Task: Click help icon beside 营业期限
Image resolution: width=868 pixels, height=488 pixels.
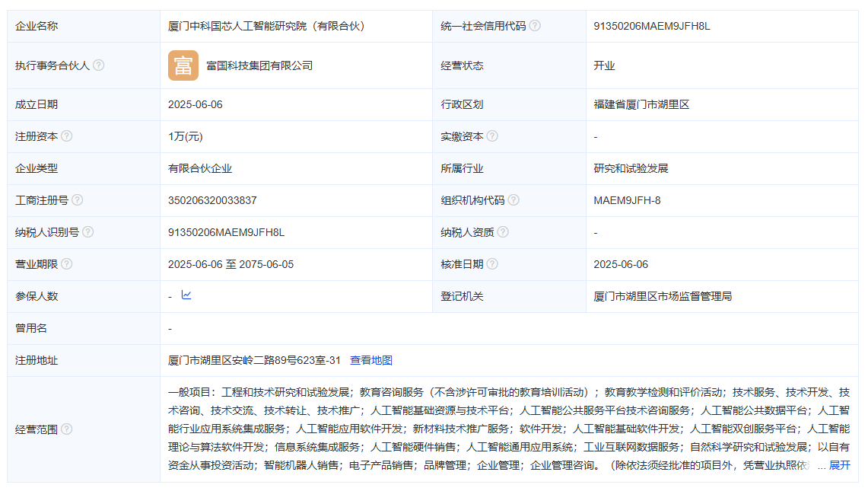Action: 66,264
